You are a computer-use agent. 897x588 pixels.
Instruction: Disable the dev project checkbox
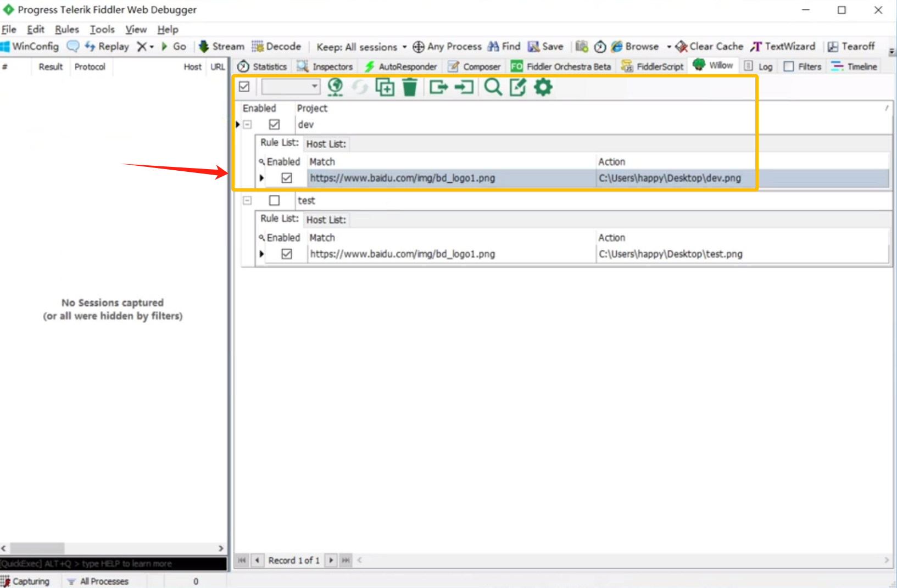coord(274,125)
